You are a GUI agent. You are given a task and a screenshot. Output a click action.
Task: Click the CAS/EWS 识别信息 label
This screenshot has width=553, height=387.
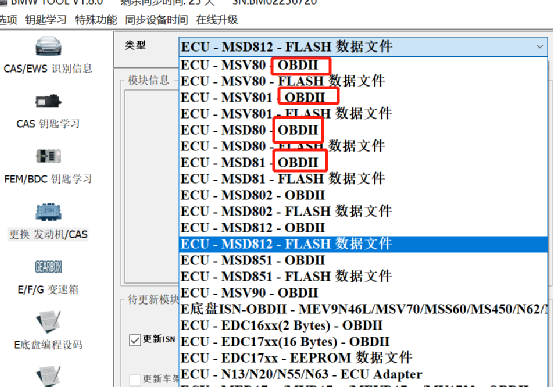coord(48,68)
